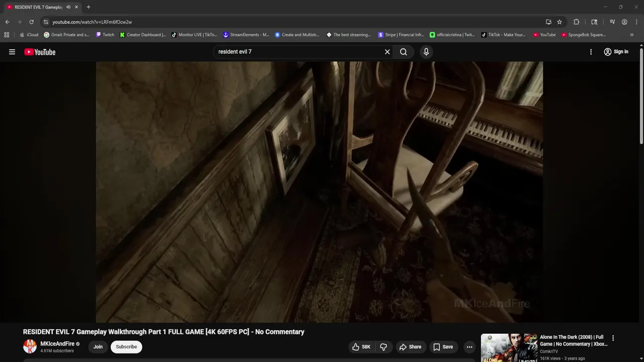The height and width of the screenshot is (362, 644).
Task: Open options for Alone In The Dark suggestion
Action: [x=613, y=338]
